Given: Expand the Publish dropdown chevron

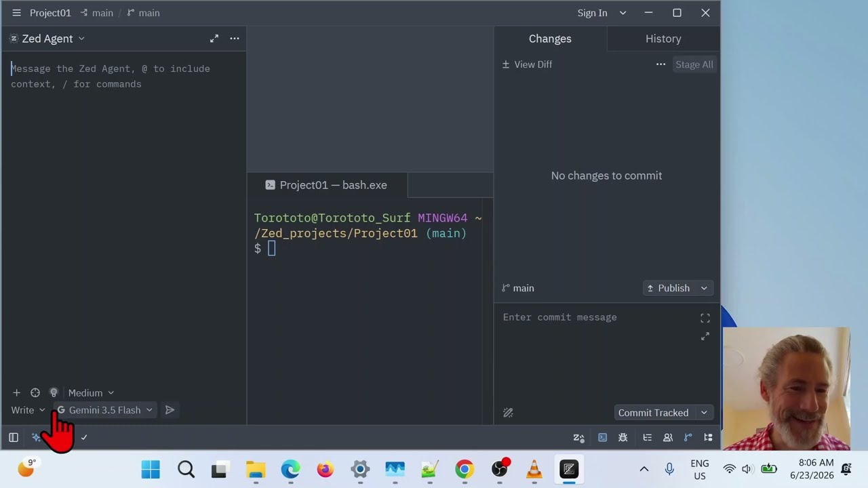Looking at the screenshot, I should pyautogui.click(x=704, y=288).
